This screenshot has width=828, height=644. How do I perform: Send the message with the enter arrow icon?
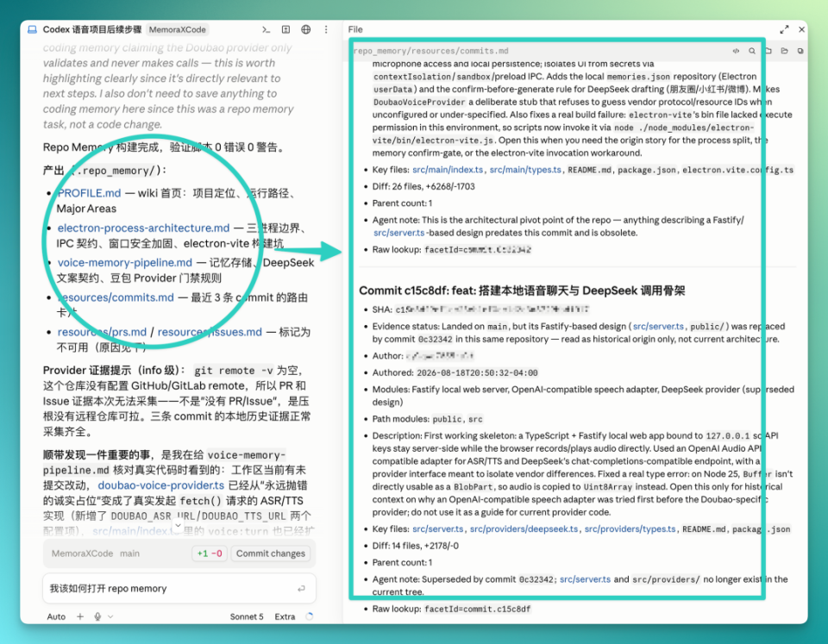coord(301,589)
